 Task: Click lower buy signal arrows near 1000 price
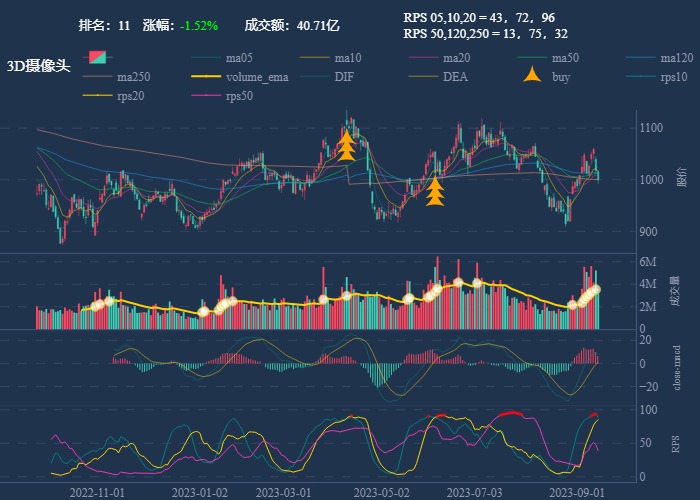(435, 190)
